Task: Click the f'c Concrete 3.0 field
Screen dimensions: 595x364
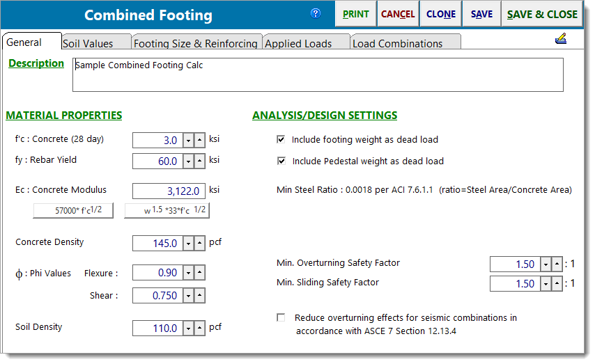Action: pos(158,141)
